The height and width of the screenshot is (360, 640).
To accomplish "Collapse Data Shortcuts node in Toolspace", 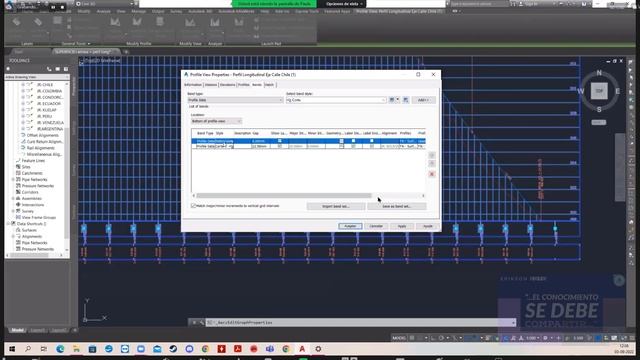I will click(x=8, y=224).
